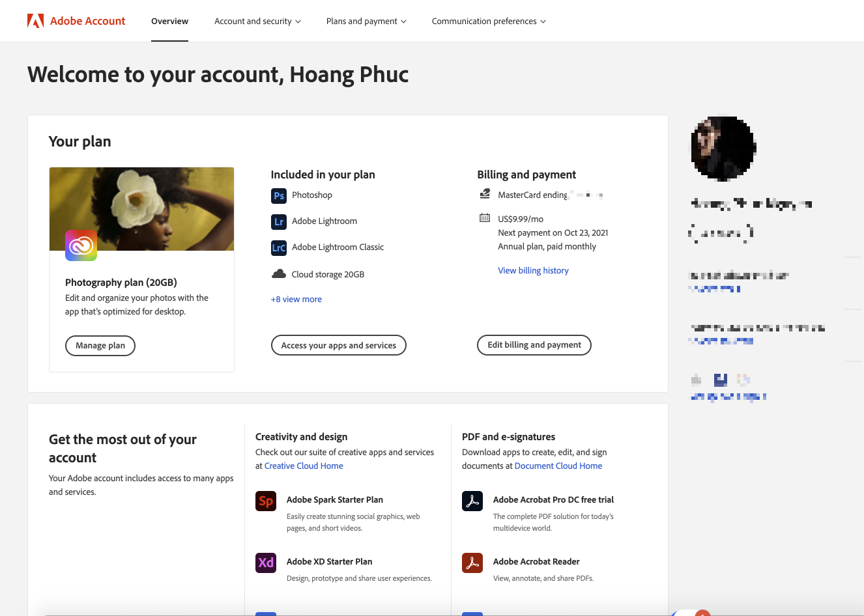
Task: Click the MasterCard payment card icon
Action: coord(485,193)
